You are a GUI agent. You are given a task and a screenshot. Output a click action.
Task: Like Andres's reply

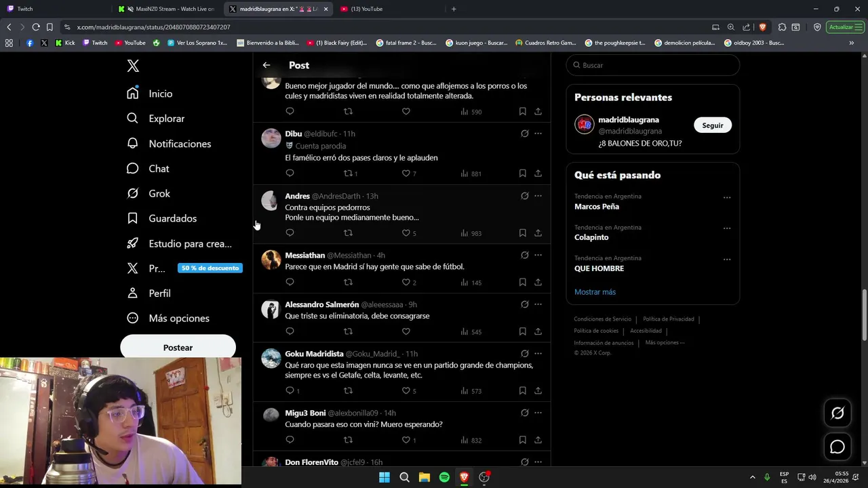tap(406, 233)
